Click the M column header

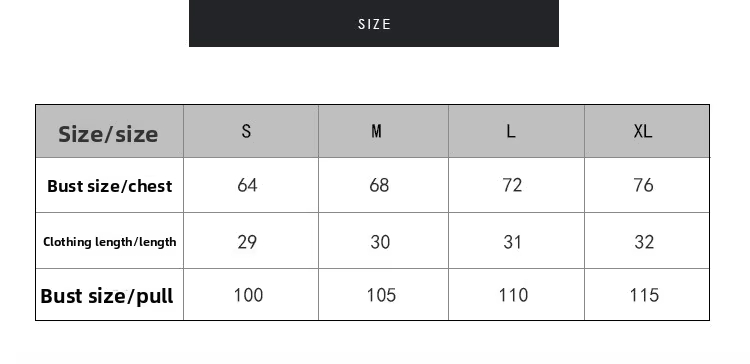pos(383,131)
